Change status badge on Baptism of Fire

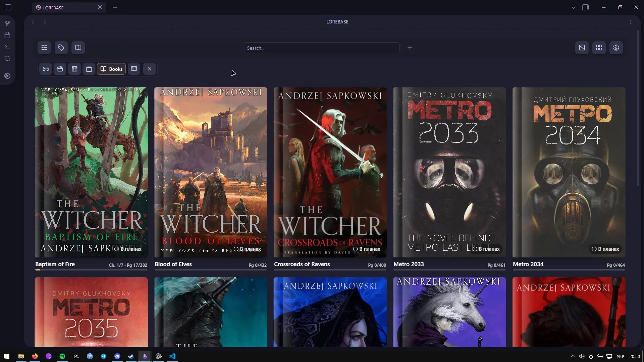127,249
